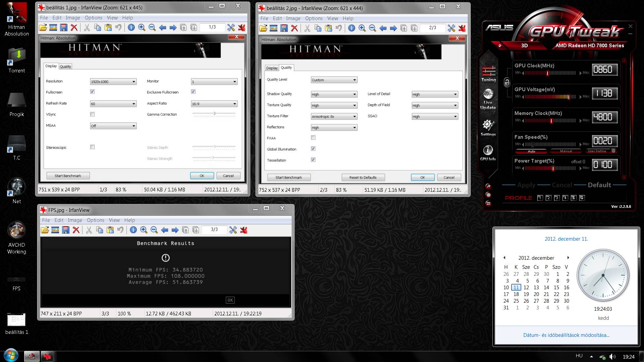Image resolution: width=644 pixels, height=362 pixels.
Task: Click Paste icon in beállítás 2.jpg toolbar
Action: tap(328, 28)
